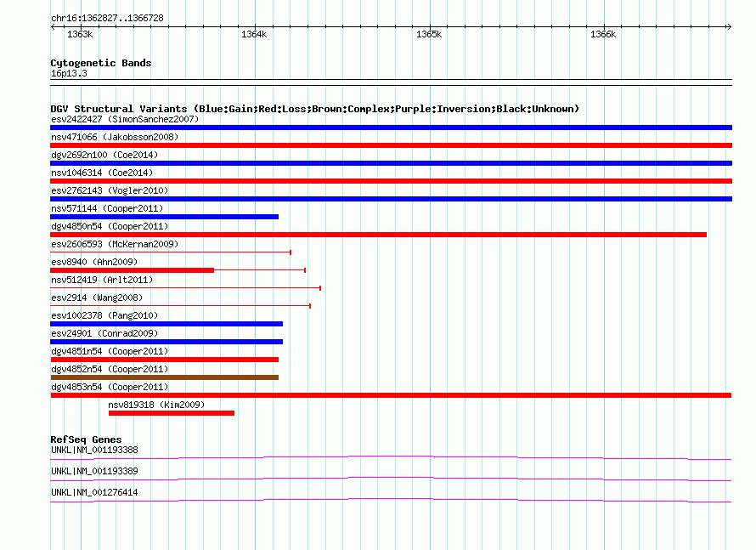This screenshot has height=550, width=756.
Task: Click the esv2422427 (SimonSanchez2007) gain bar
Action: click(391, 128)
